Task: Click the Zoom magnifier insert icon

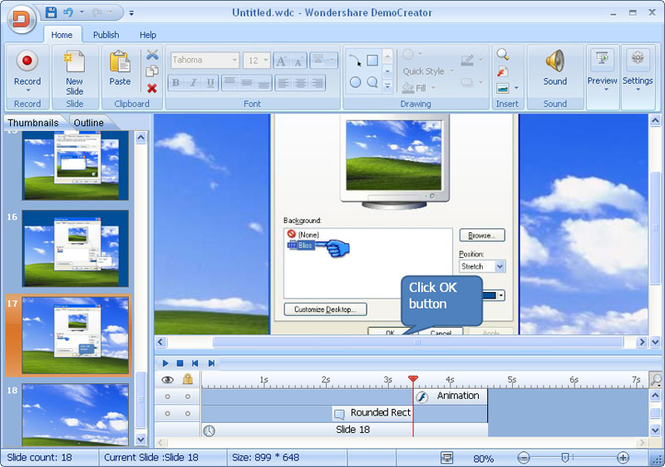Action: [503, 54]
